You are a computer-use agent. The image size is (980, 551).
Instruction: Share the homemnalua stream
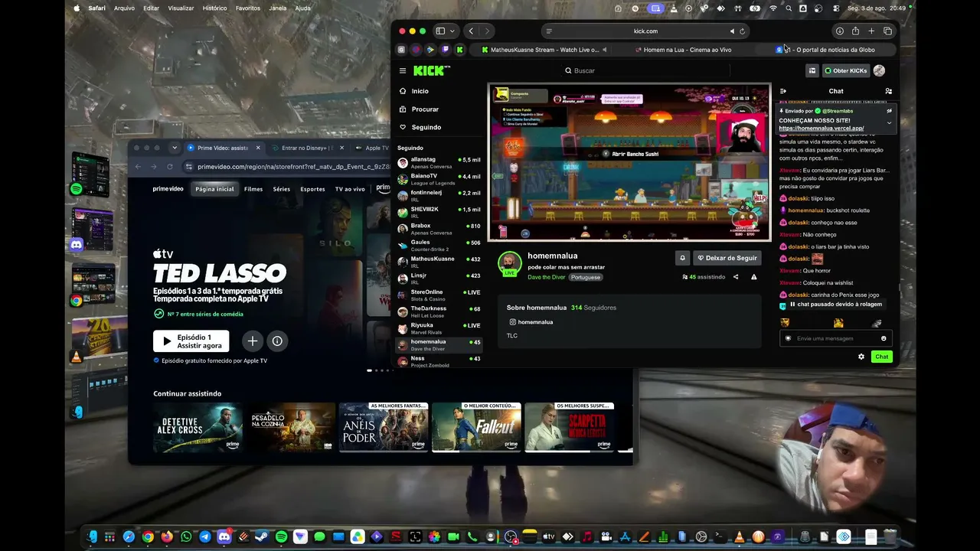tap(736, 277)
